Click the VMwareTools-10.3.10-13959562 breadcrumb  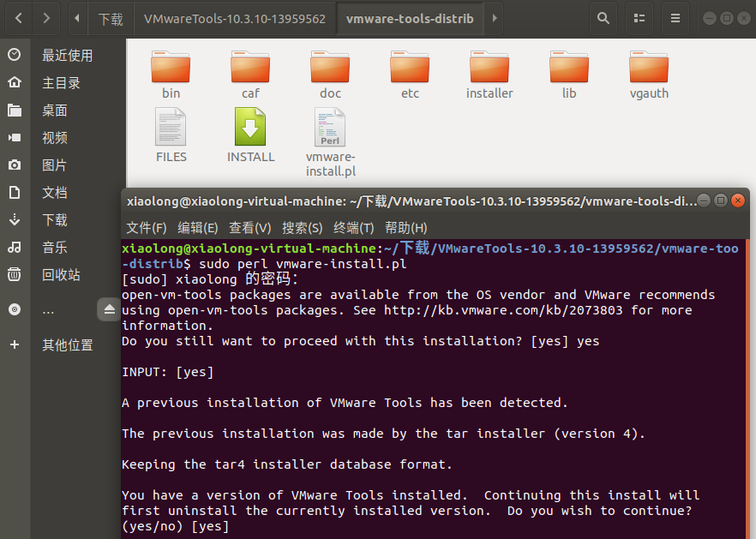click(x=235, y=19)
